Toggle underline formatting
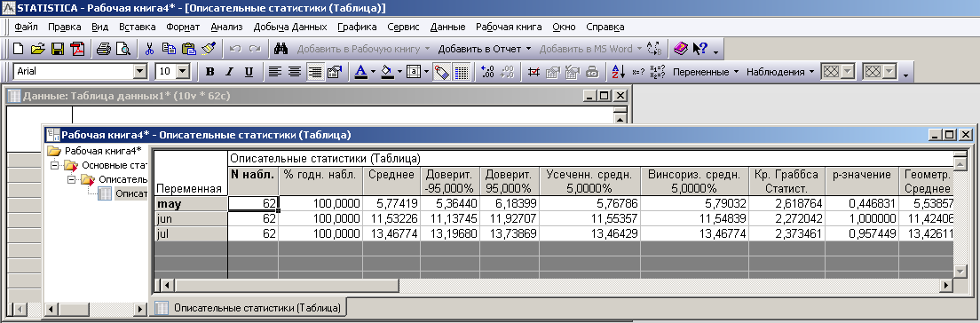980x323 pixels. click(249, 72)
